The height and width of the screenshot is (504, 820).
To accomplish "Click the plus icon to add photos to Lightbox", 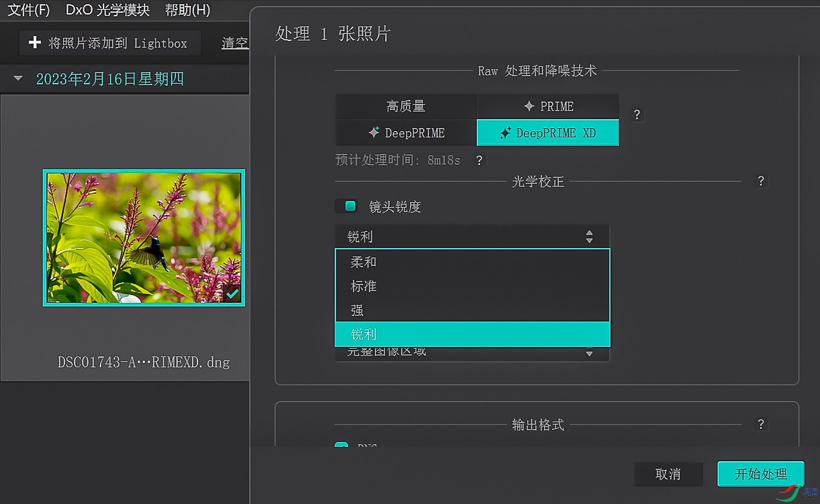I will pyautogui.click(x=35, y=42).
